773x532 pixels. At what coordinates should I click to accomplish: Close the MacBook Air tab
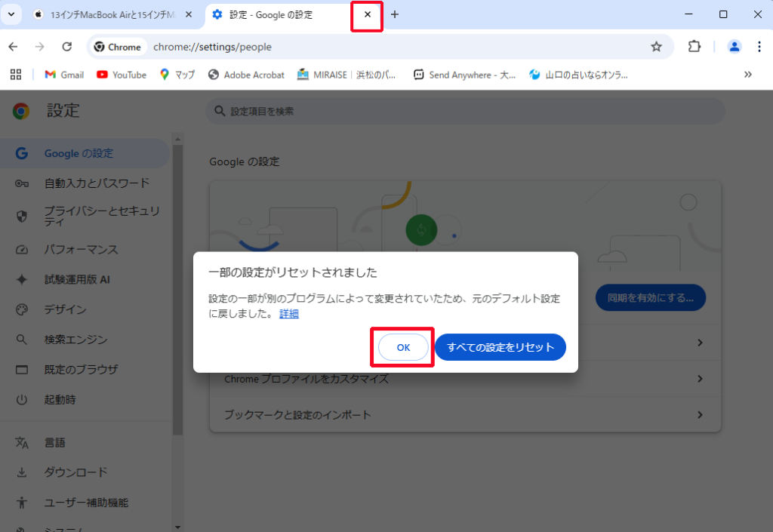pyautogui.click(x=188, y=15)
